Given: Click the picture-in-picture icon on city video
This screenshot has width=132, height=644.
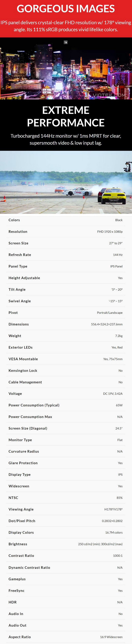Looking at the screenshot, I should pos(66,42).
